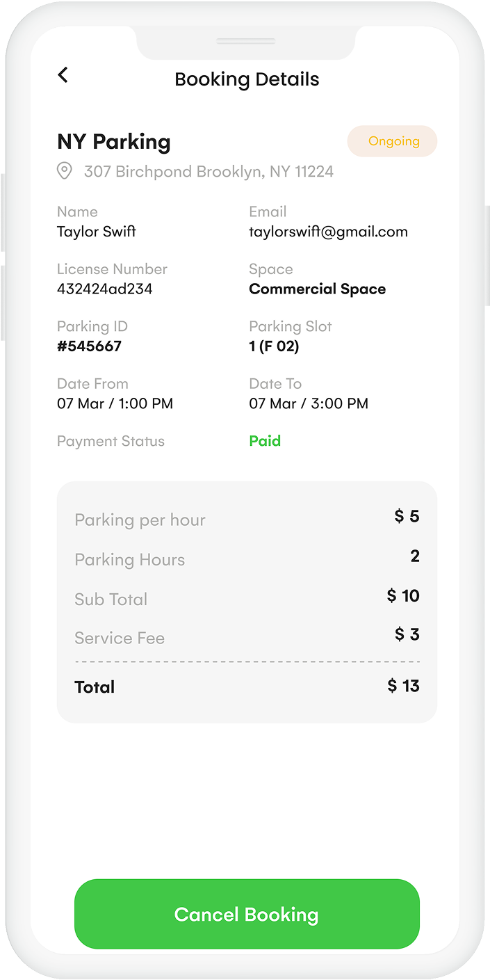Tap the Total $ 13 amount
Image resolution: width=490 pixels, height=980 pixels.
[403, 686]
